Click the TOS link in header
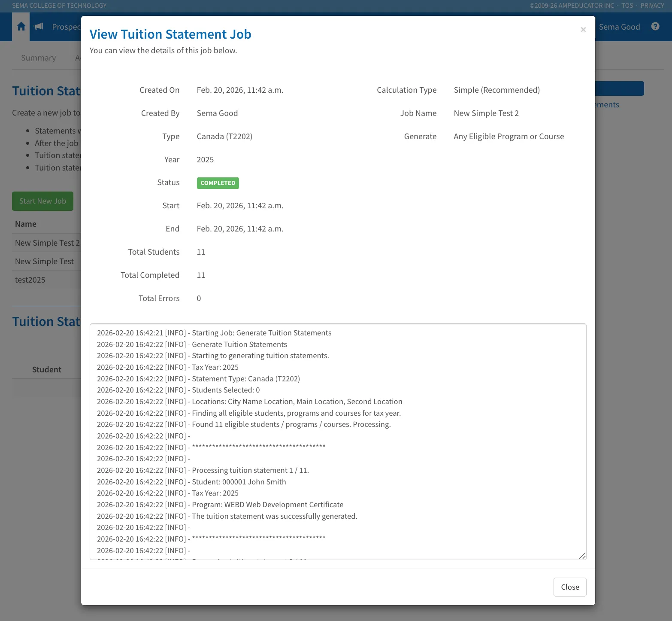Screen dimensions: 672x621 tap(627, 6)
